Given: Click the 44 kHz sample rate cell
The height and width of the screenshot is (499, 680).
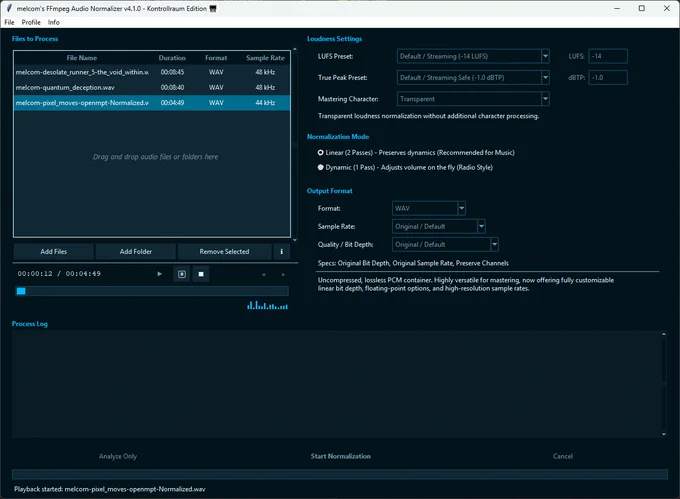Looking at the screenshot, I should (265, 103).
